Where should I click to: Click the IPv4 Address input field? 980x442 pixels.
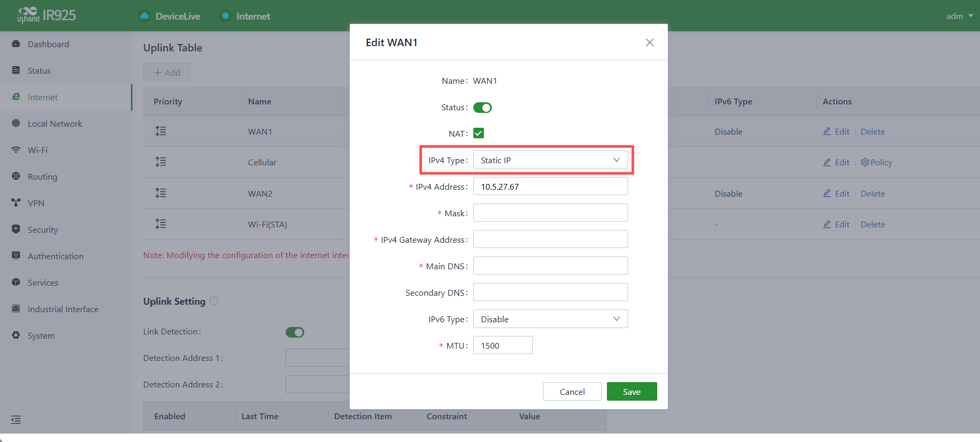click(x=550, y=187)
